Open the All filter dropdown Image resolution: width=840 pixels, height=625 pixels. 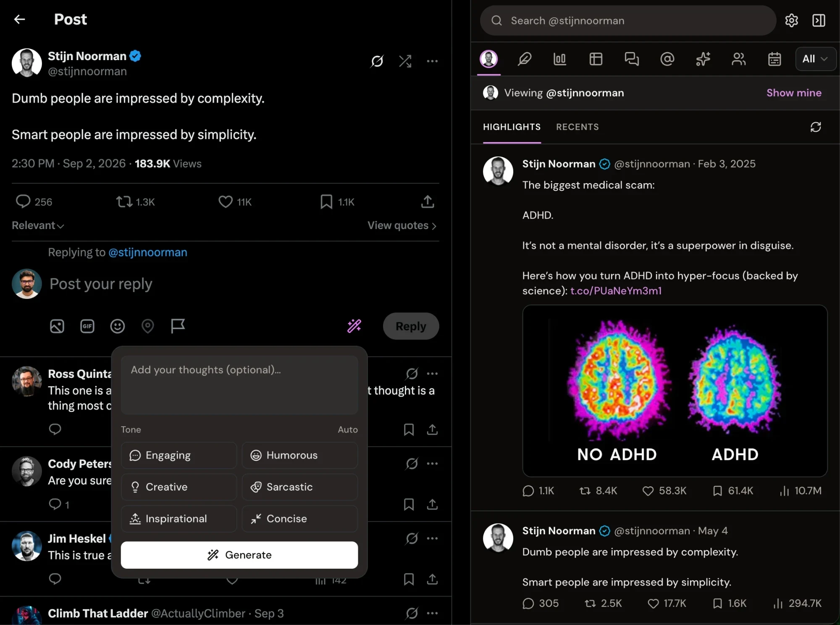coord(815,59)
